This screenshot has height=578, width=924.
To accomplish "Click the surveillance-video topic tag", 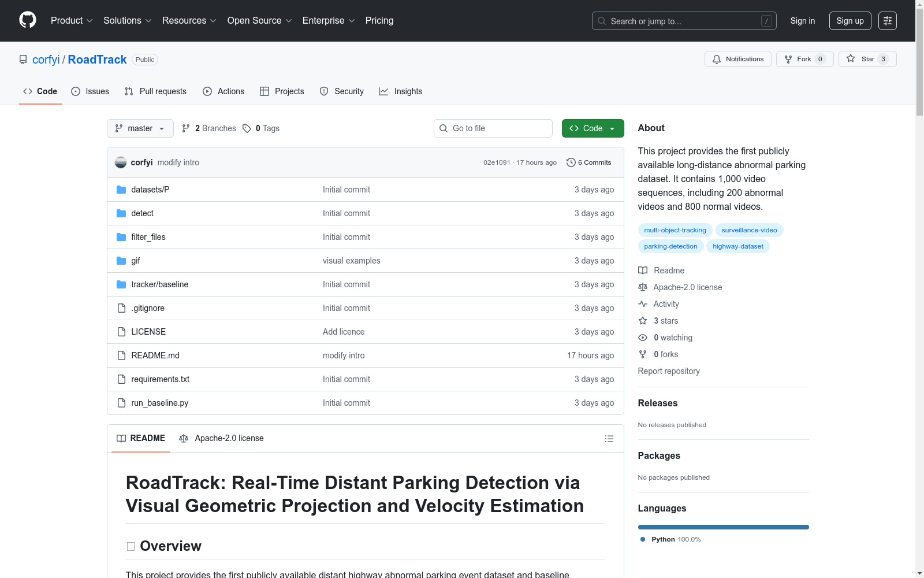I will pyautogui.click(x=749, y=230).
